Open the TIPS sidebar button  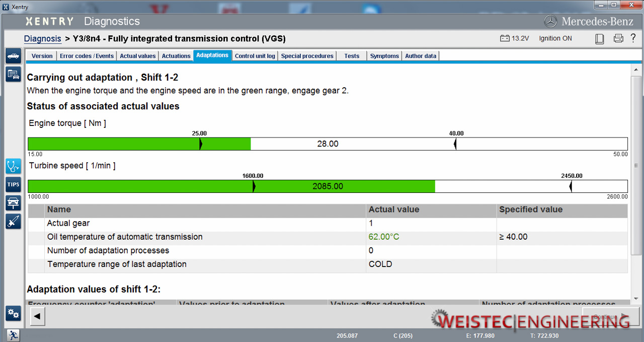coord(13,184)
